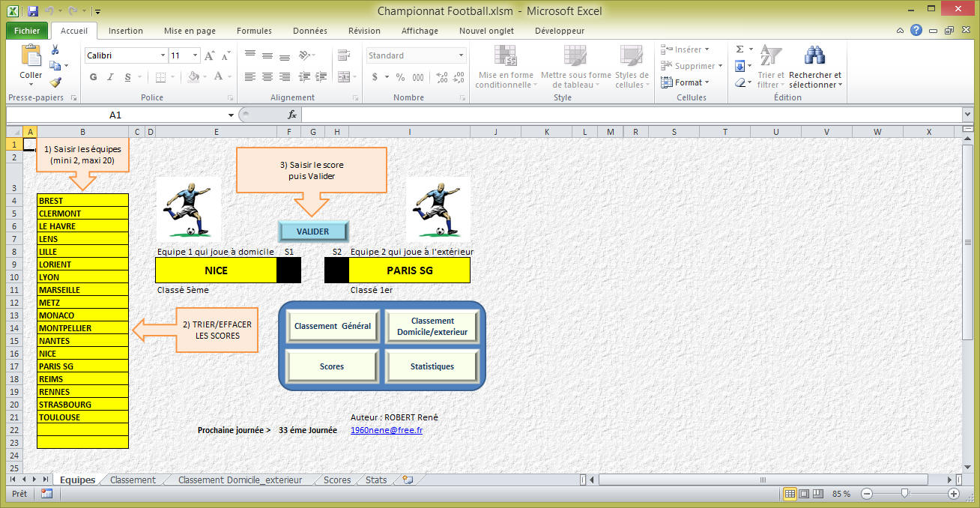Switch to the Classement sheet tab
This screenshot has height=508, width=980.
pyautogui.click(x=133, y=480)
